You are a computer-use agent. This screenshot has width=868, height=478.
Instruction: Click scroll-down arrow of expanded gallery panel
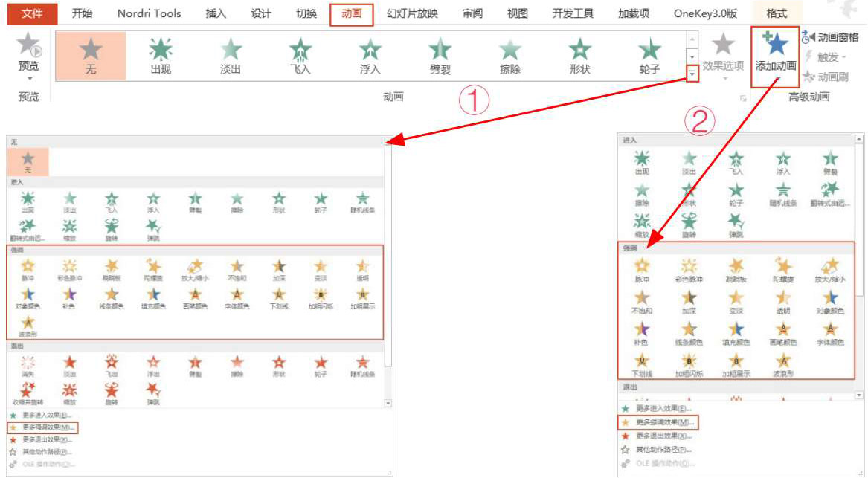point(388,404)
